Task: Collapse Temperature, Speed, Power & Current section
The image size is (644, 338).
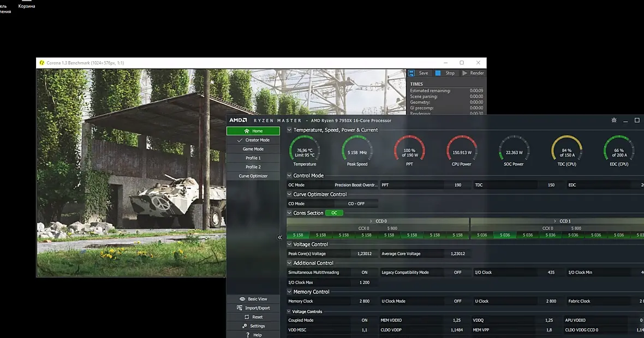Action: [289, 130]
